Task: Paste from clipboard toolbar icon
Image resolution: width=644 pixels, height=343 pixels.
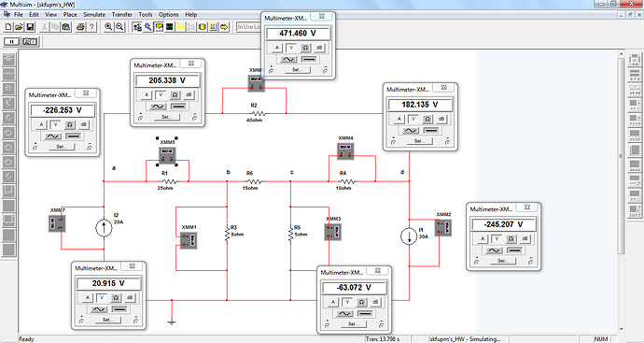Action: pyautogui.click(x=66, y=27)
